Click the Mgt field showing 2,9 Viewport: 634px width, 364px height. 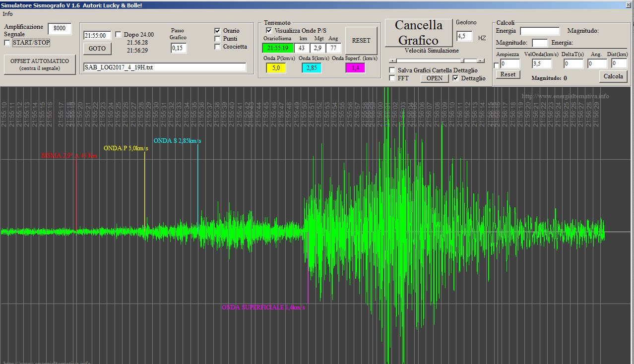point(317,48)
